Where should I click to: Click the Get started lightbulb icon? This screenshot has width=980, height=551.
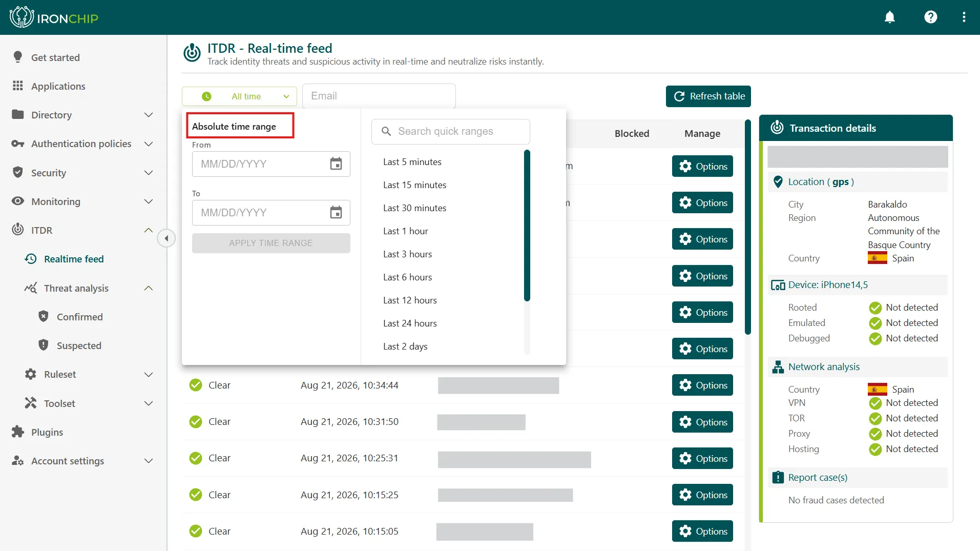(18, 57)
